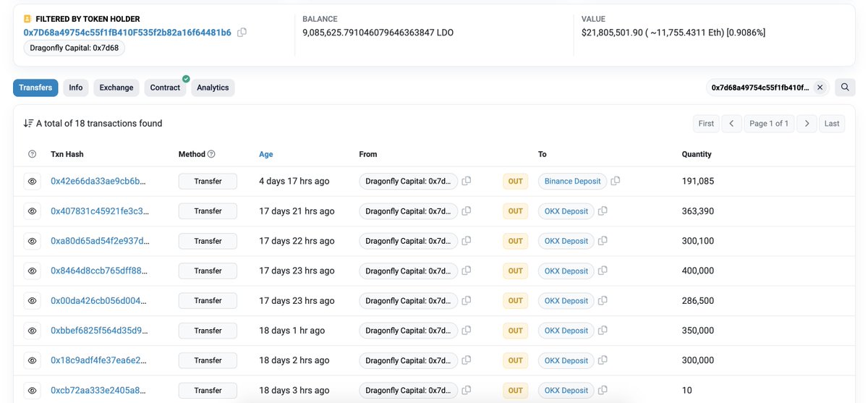Image resolution: width=868 pixels, height=403 pixels.
Task: View details eye for 0x407831c45921fe3c3 row
Action: pos(32,211)
